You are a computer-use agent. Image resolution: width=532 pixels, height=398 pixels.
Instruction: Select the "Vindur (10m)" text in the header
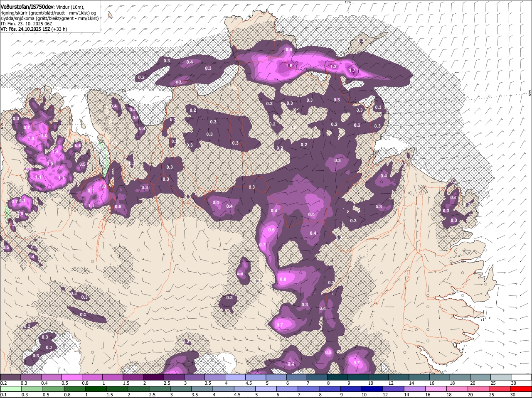[70, 7]
